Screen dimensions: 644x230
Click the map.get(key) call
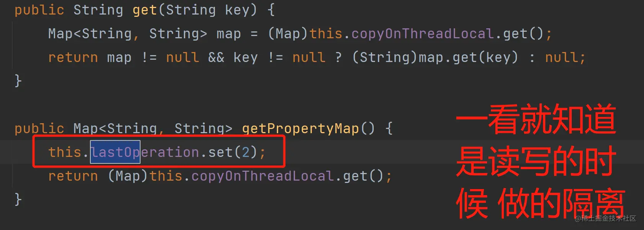tap(468, 57)
